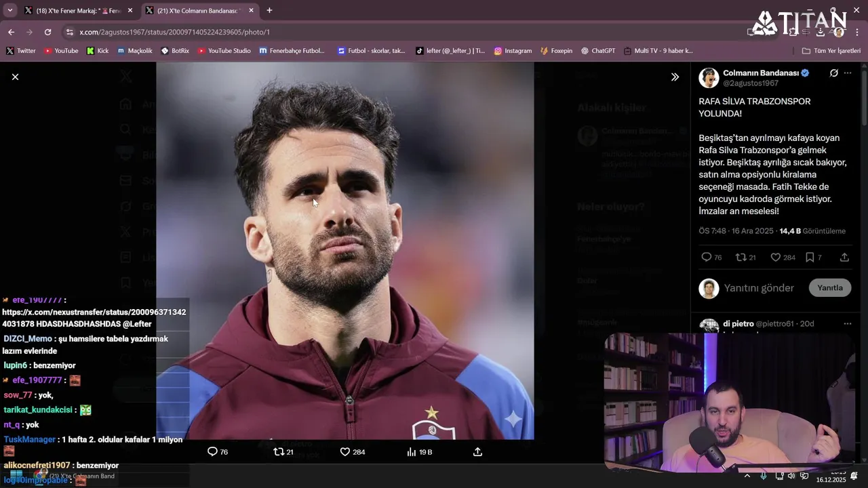Open the lefter TikTok bookmark

tap(450, 51)
